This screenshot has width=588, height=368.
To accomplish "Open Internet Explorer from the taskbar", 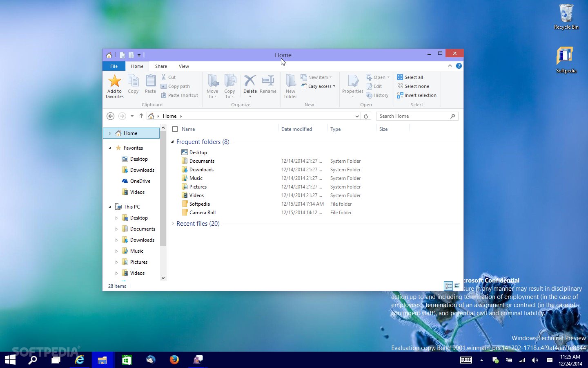I will tap(80, 360).
